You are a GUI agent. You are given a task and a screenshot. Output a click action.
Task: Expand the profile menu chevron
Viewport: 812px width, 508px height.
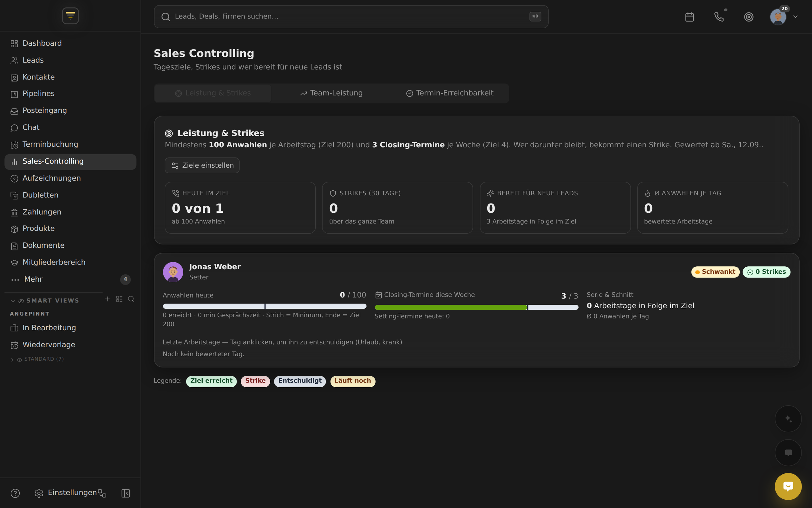point(795,17)
